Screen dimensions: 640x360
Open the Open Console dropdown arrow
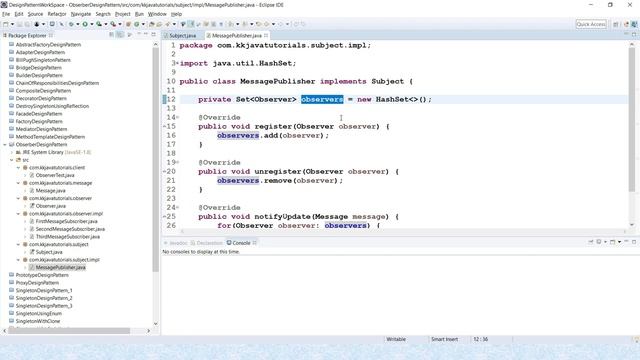point(619,242)
